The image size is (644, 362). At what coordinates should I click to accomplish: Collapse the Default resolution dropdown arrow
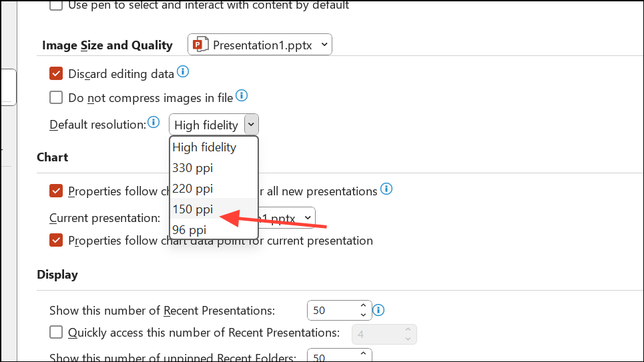251,125
